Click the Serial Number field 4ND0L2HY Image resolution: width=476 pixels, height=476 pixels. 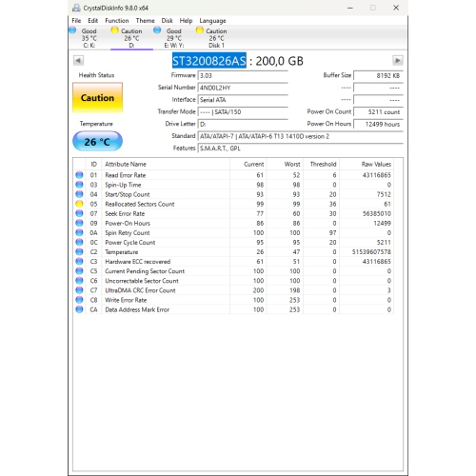[243, 88]
